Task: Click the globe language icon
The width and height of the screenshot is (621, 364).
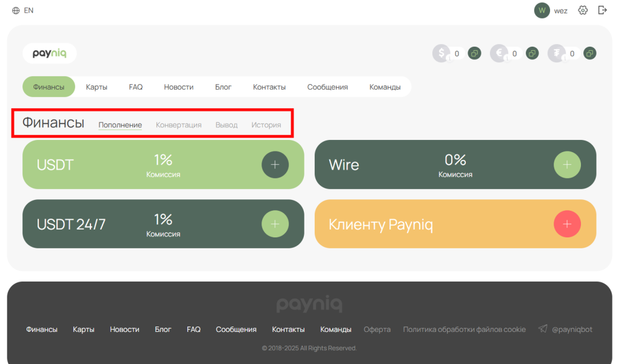Action: [16, 11]
